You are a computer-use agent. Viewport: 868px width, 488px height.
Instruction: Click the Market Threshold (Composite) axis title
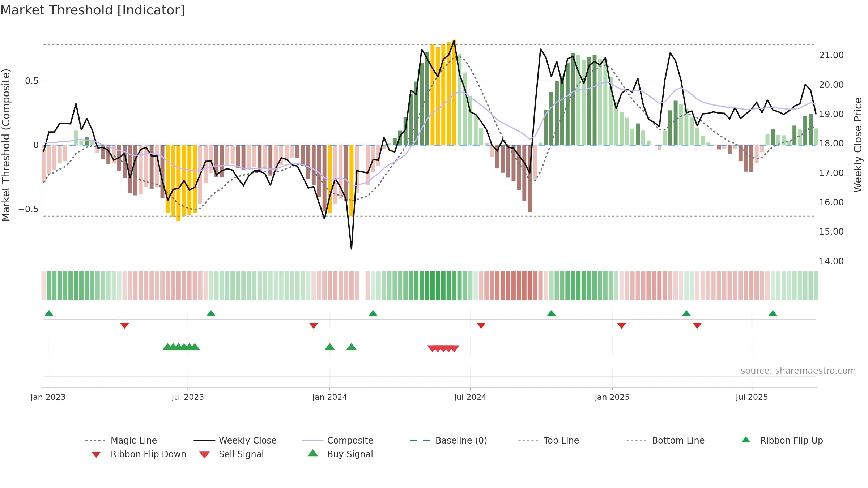(x=6, y=145)
